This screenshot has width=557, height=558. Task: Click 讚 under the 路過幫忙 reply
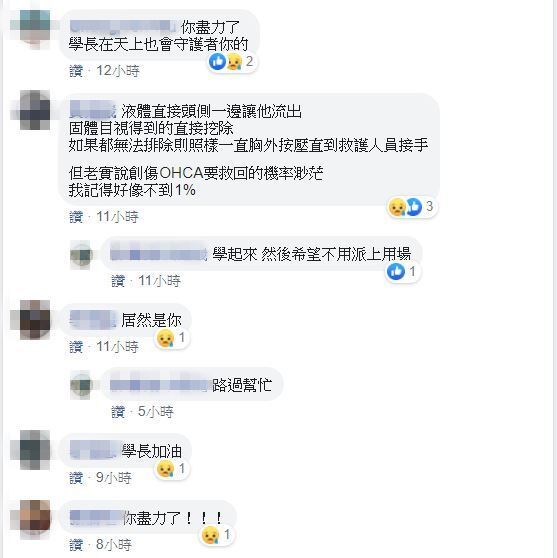pos(118,412)
